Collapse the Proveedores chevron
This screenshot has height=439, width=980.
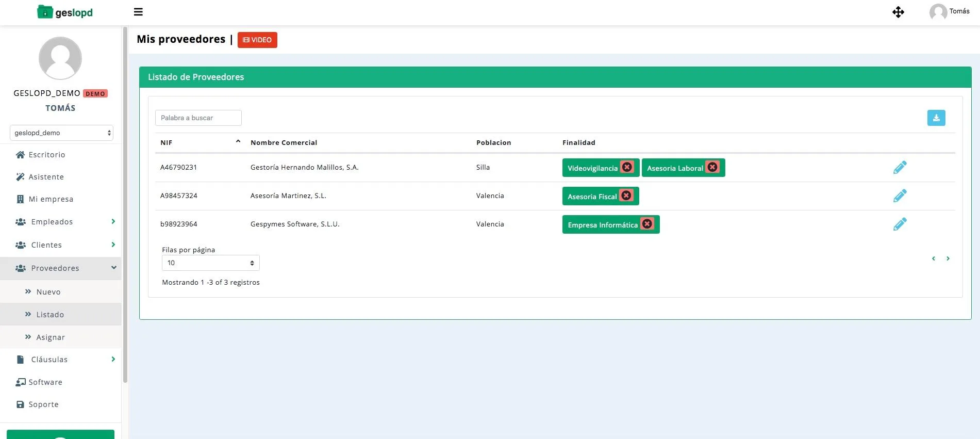pos(114,267)
